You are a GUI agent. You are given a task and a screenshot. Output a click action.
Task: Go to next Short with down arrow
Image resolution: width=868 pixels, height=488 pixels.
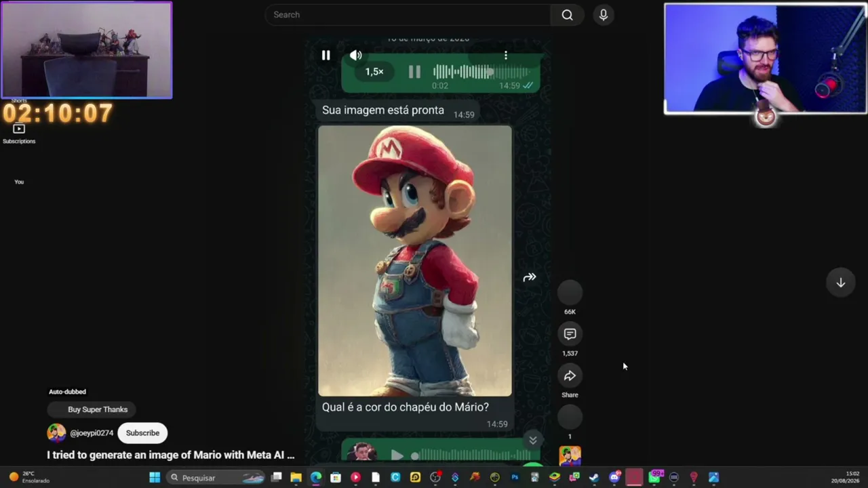coord(840,283)
